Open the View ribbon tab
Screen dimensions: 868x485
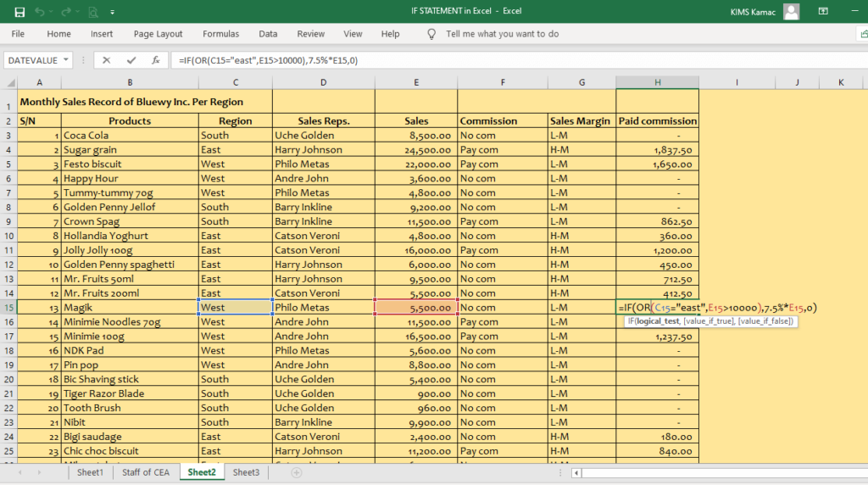click(x=353, y=34)
